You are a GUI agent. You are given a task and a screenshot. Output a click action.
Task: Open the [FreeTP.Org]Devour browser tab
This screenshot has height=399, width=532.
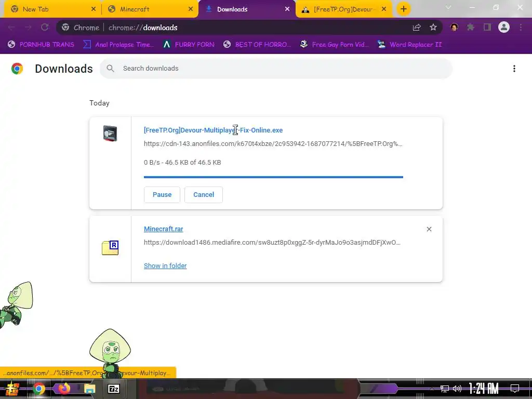tap(343, 9)
